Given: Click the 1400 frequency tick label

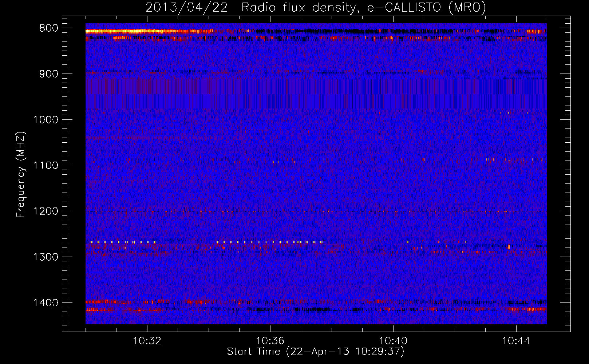Looking at the screenshot, I should (46, 303).
